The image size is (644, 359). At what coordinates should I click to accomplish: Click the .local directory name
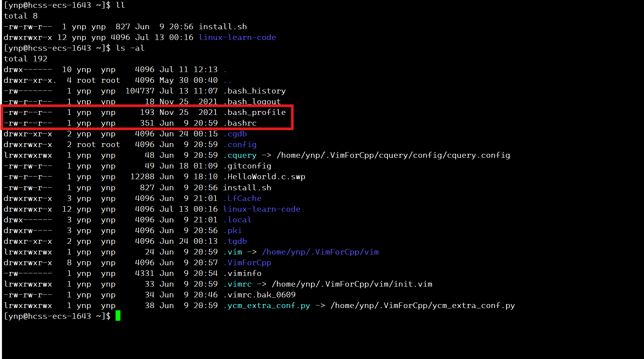pos(238,220)
